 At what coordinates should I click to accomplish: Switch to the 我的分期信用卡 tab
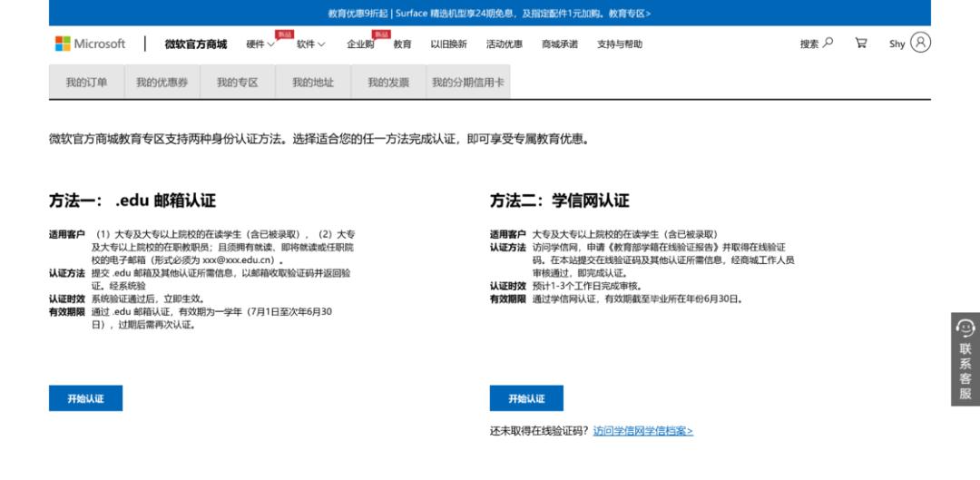(x=468, y=82)
